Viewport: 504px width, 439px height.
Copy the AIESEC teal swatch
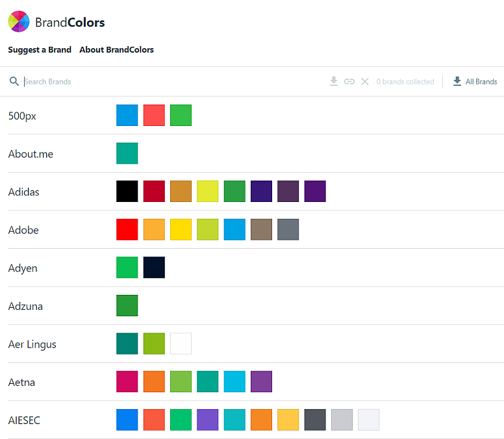coord(234,420)
